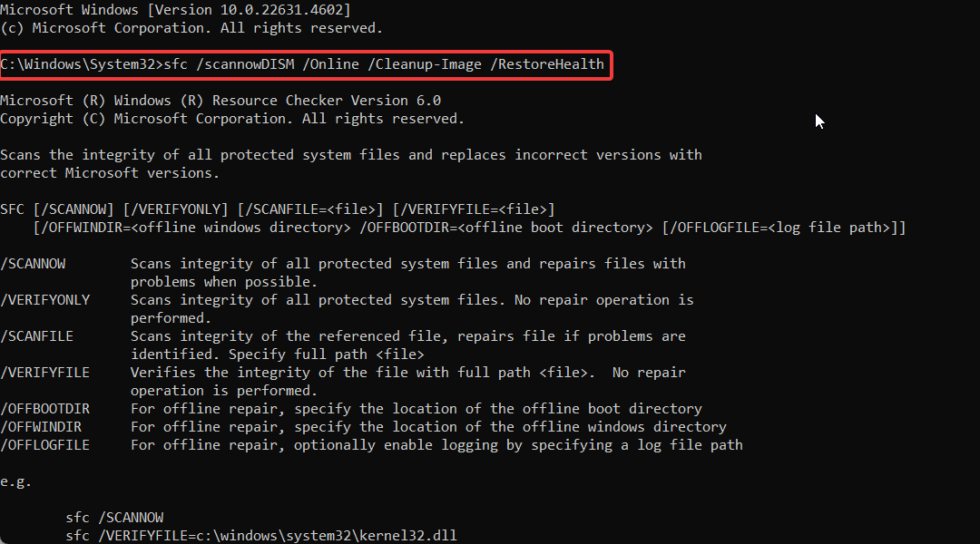980x544 pixels.
Task: Click the highlighted sfc /scannowDISM command line
Action: click(x=302, y=64)
